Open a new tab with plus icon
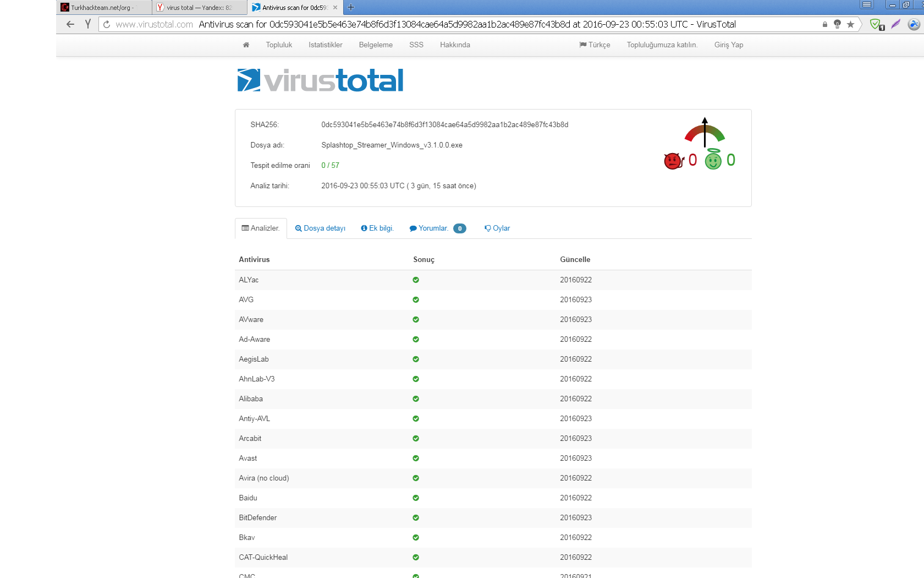Image resolution: width=924 pixels, height=578 pixels. [351, 7]
